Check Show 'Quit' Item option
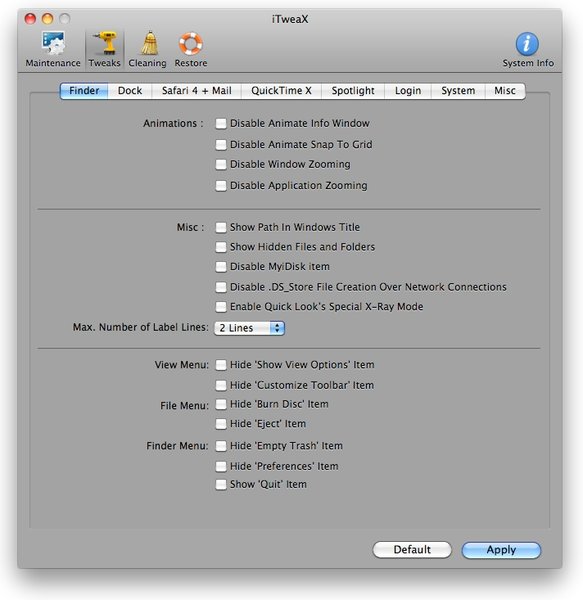The width and height of the screenshot is (583, 600). [221, 485]
